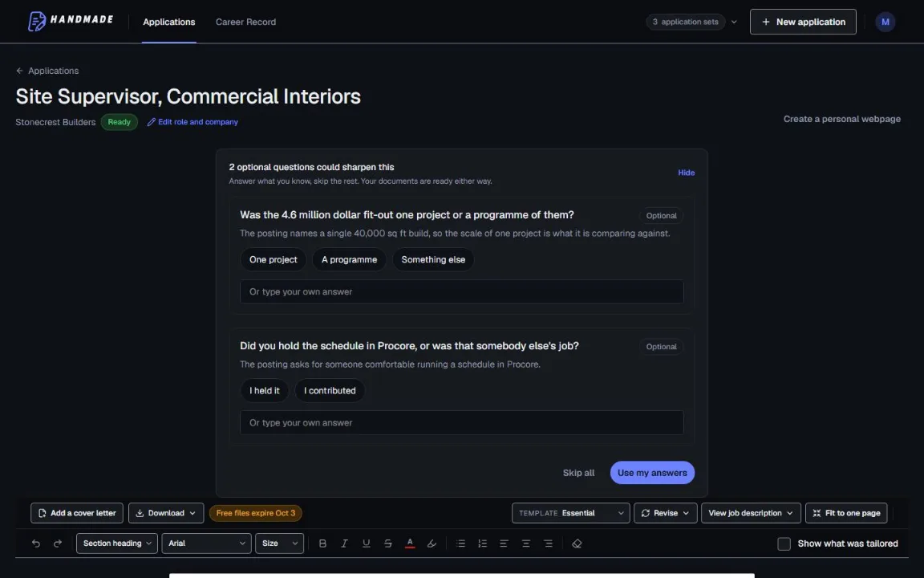Open the red font color picker
924x578 pixels.
point(410,543)
